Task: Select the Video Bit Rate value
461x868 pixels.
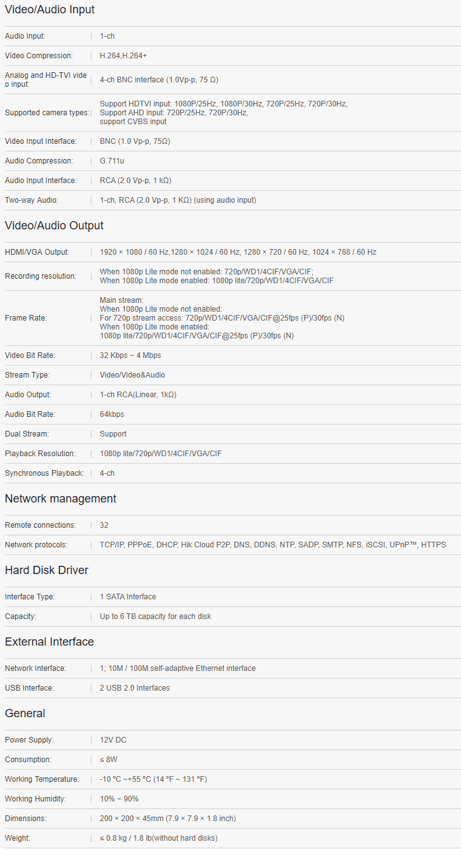Action: 130,355
